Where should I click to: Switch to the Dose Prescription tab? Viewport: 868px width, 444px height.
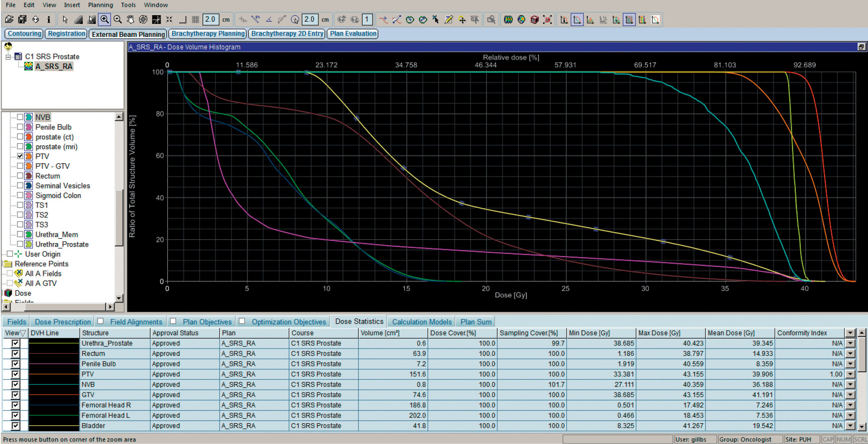click(x=62, y=322)
